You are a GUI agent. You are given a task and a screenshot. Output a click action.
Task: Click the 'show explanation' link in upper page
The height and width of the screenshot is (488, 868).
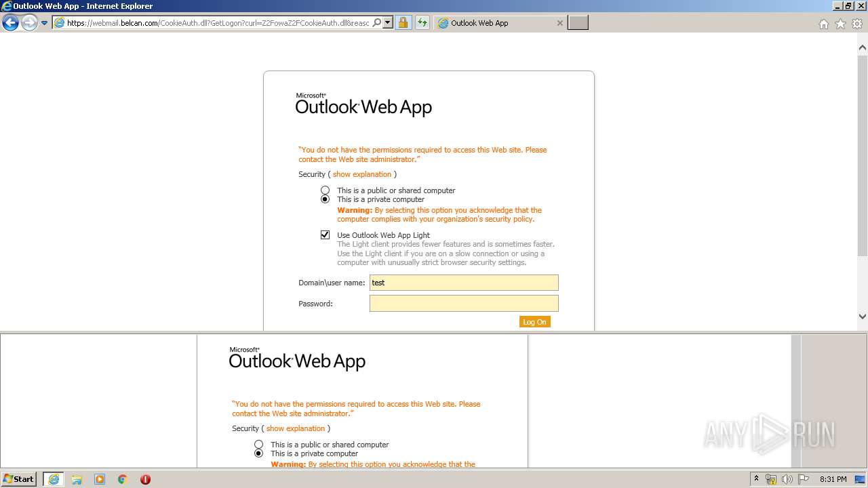coord(362,174)
